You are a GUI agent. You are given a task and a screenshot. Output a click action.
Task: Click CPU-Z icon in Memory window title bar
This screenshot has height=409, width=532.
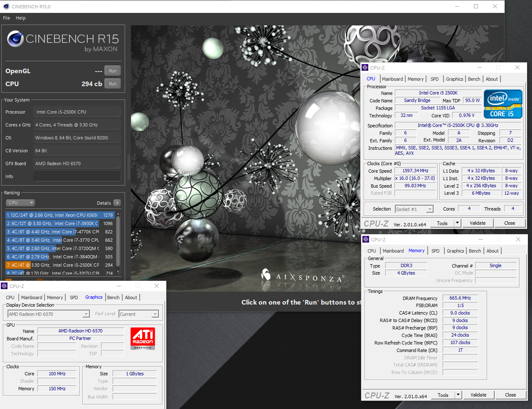pos(366,239)
